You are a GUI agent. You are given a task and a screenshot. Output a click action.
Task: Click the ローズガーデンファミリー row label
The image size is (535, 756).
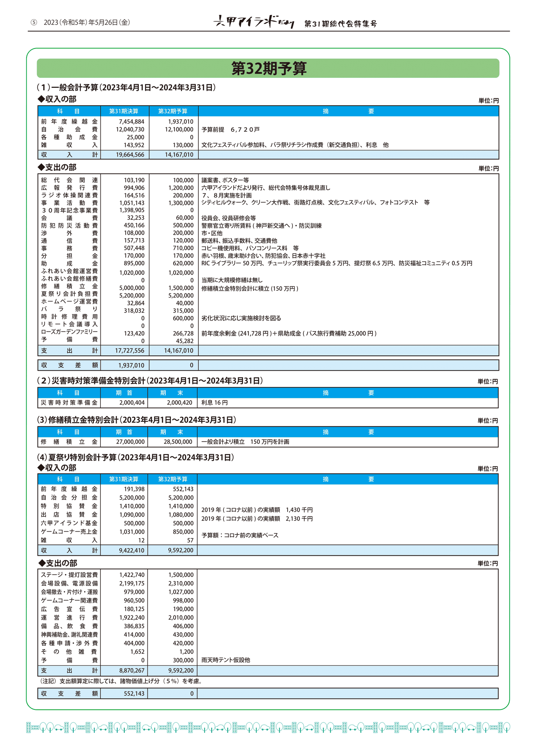[x=69, y=332]
